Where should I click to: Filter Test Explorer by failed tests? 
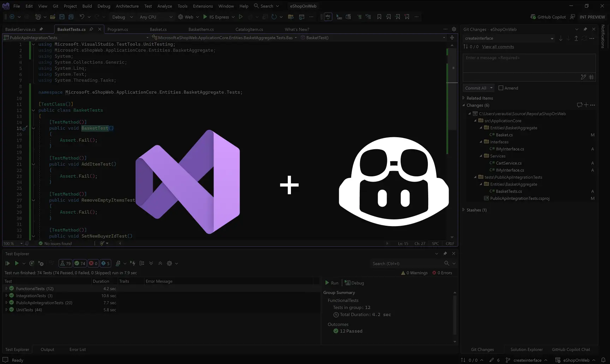(x=93, y=263)
